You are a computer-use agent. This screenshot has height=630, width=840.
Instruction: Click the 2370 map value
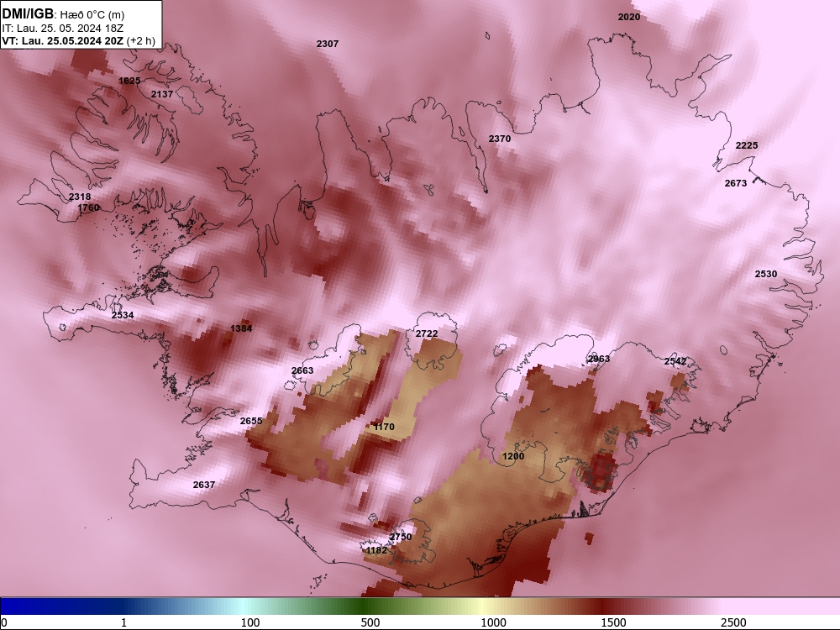point(499,139)
